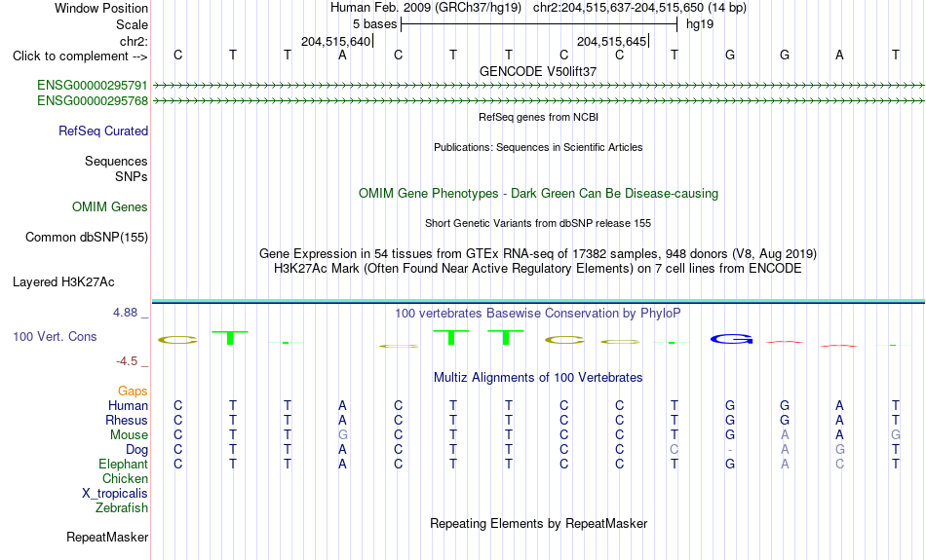Click the hg19 label beside scale bar
Viewport: 926px width, 560px height.
coord(700,24)
